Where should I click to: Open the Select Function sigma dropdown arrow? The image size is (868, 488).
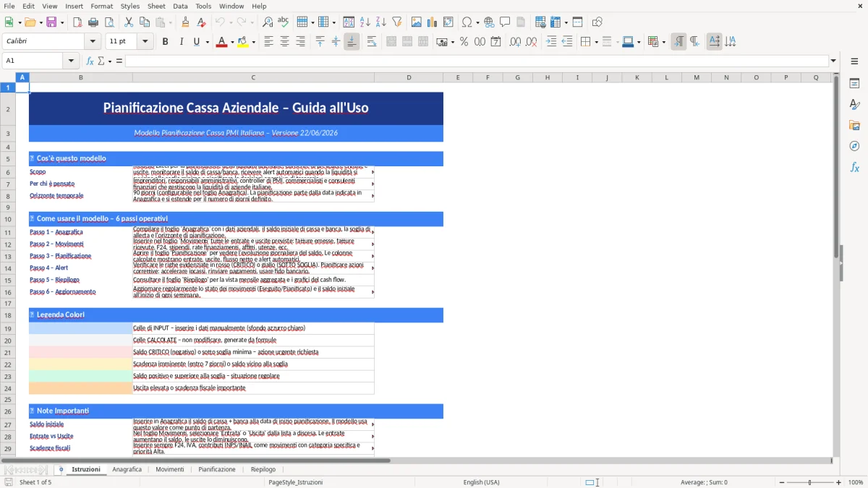point(110,61)
